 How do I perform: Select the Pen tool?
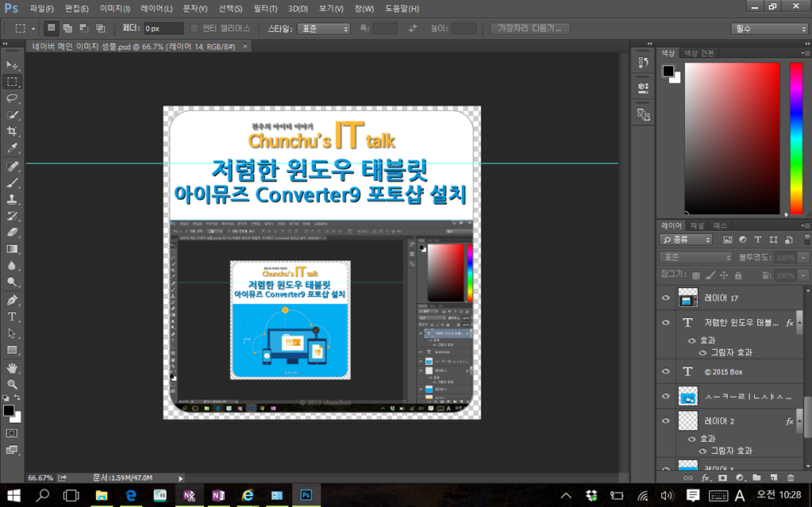pos(12,301)
